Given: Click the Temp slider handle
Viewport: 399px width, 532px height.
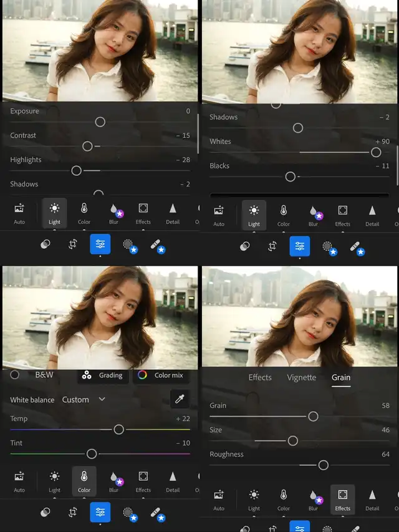Looking at the screenshot, I should click(x=118, y=429).
